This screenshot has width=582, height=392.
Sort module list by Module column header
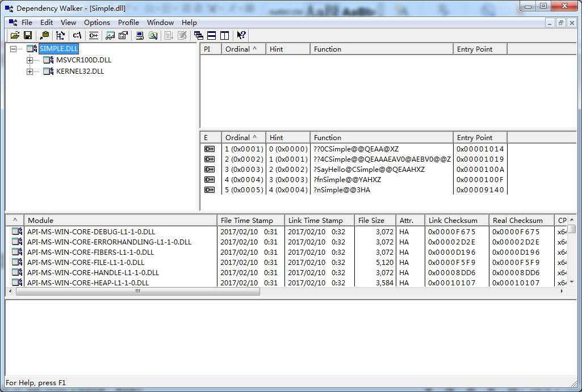(120, 221)
